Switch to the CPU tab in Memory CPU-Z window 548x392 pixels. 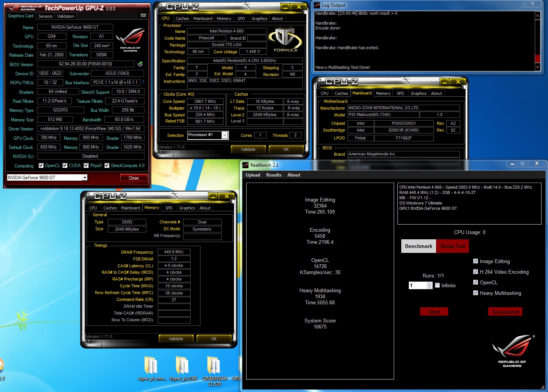[x=93, y=208]
